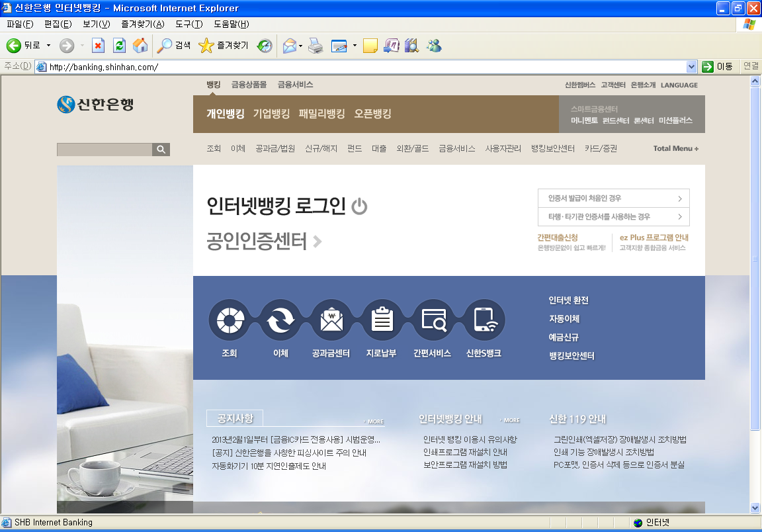Click the Mail envelope toolbar icon
The height and width of the screenshot is (532, 762).
pos(290,46)
